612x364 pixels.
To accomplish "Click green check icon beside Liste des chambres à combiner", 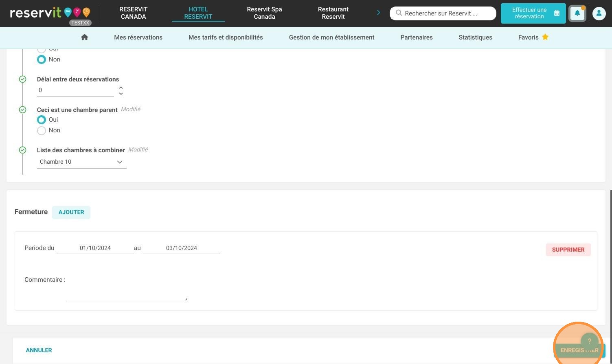I will click(23, 150).
